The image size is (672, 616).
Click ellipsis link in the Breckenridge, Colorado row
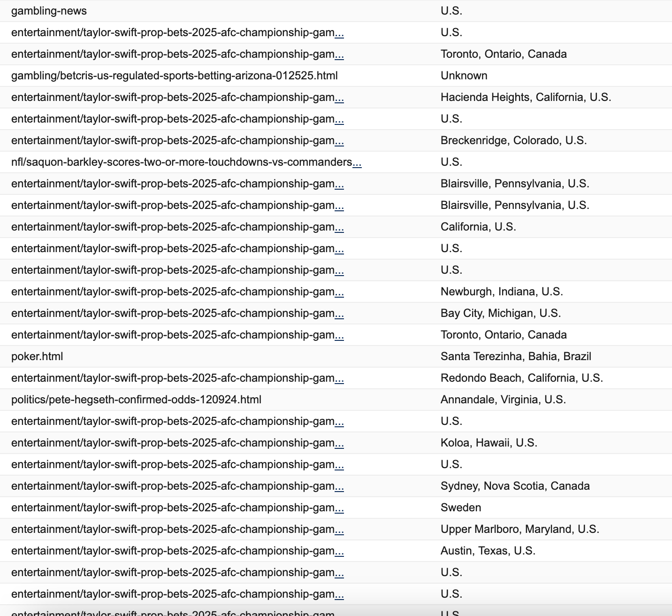(x=339, y=141)
